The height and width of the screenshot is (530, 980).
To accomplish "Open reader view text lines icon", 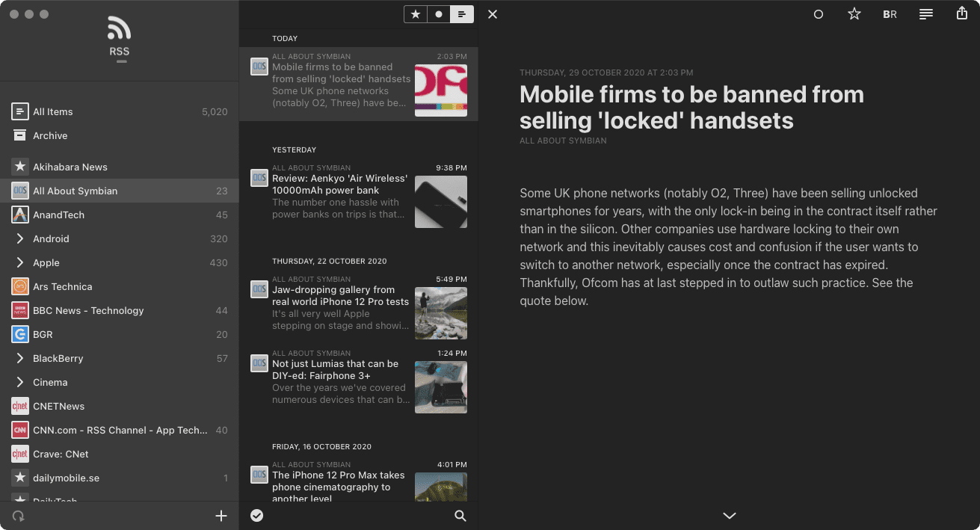I will [926, 14].
